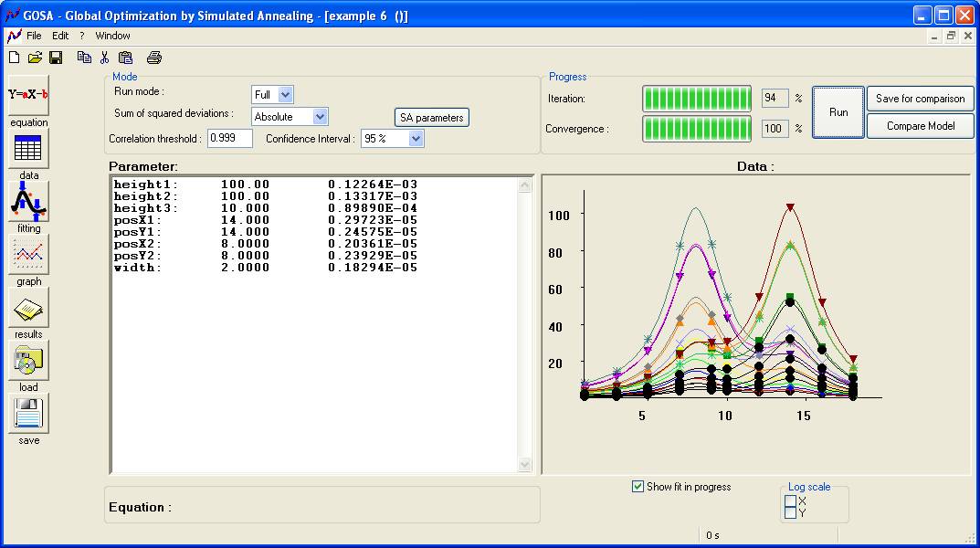980x548 pixels.
Task: Enable Log scale Y checkbox
Action: click(790, 513)
